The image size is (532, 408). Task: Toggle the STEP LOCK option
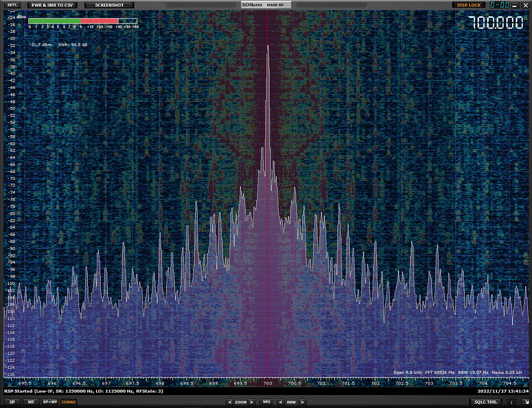pyautogui.click(x=469, y=5)
